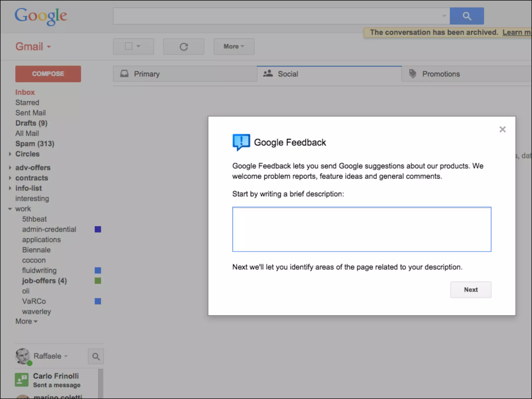This screenshot has height=399, width=532.
Task: Open the More actions toolbar dropdown
Action: pyautogui.click(x=234, y=46)
